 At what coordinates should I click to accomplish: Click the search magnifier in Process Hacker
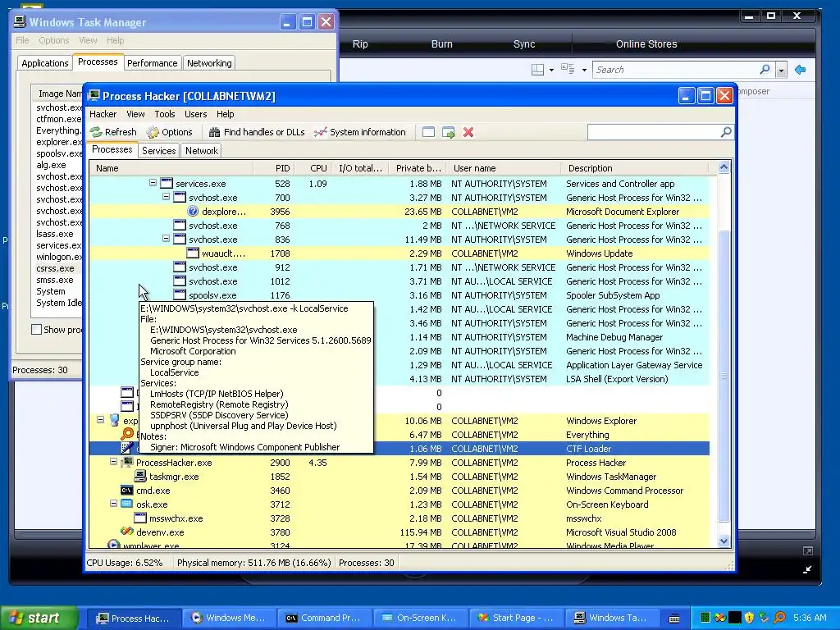point(726,132)
